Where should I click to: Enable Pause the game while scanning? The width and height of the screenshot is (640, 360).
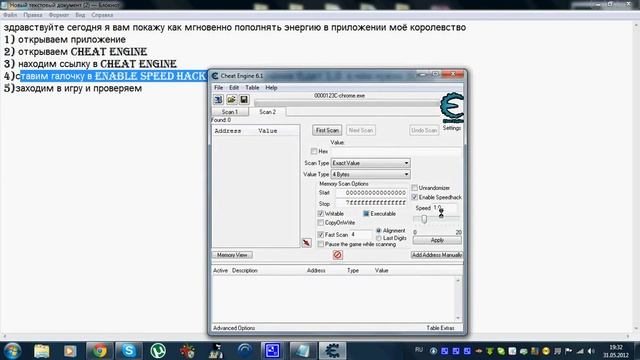coord(321,244)
